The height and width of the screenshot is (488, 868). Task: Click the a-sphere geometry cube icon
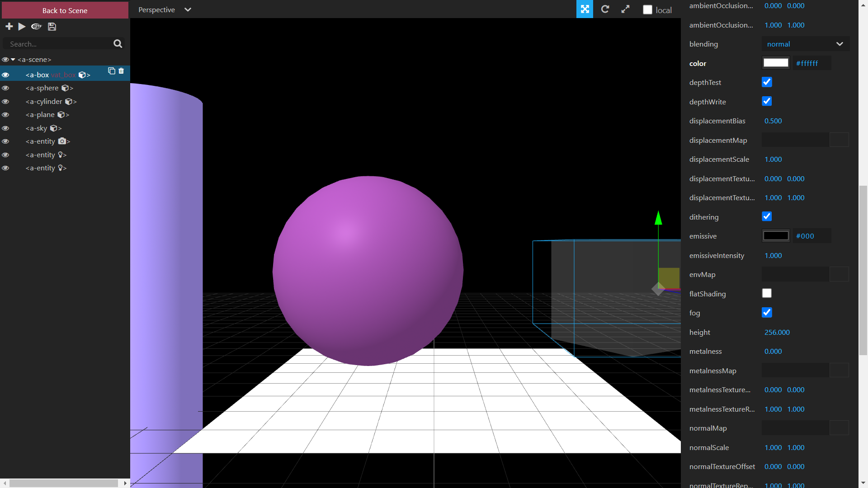click(65, 88)
